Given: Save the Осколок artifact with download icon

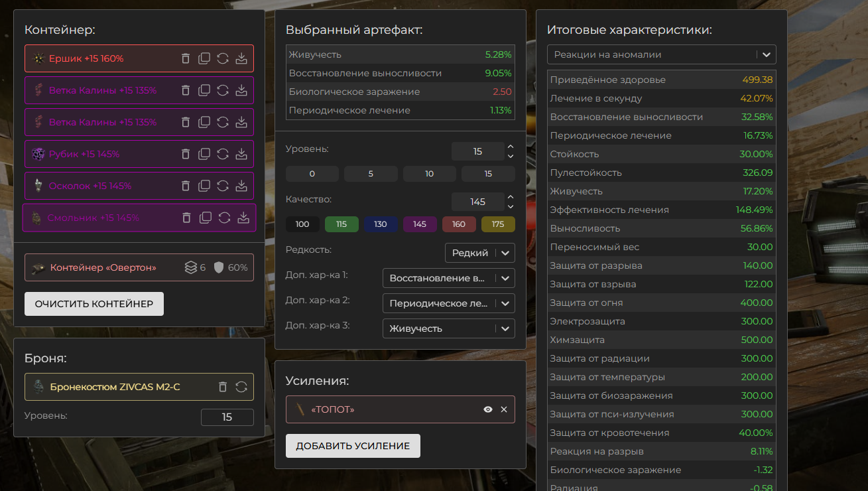Looking at the screenshot, I should 241,186.
